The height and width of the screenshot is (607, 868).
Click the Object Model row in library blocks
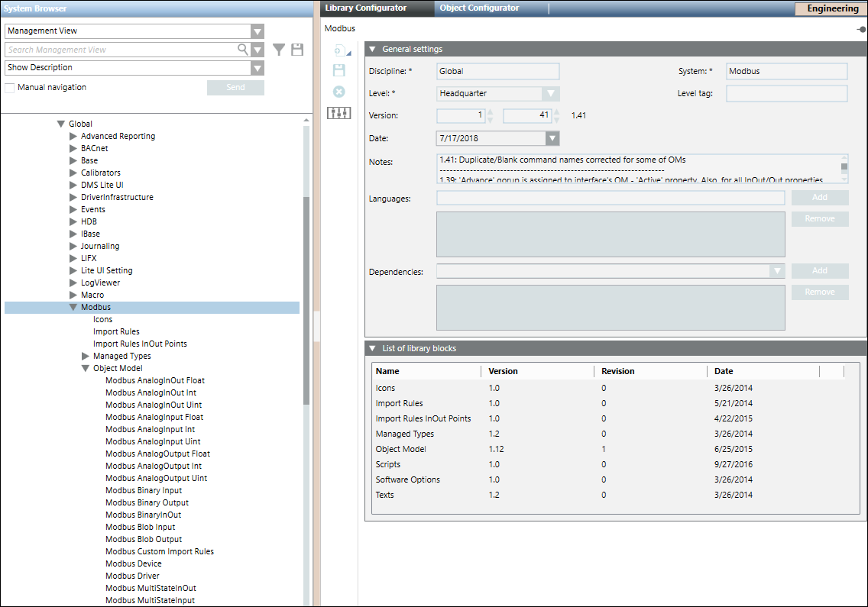point(401,449)
